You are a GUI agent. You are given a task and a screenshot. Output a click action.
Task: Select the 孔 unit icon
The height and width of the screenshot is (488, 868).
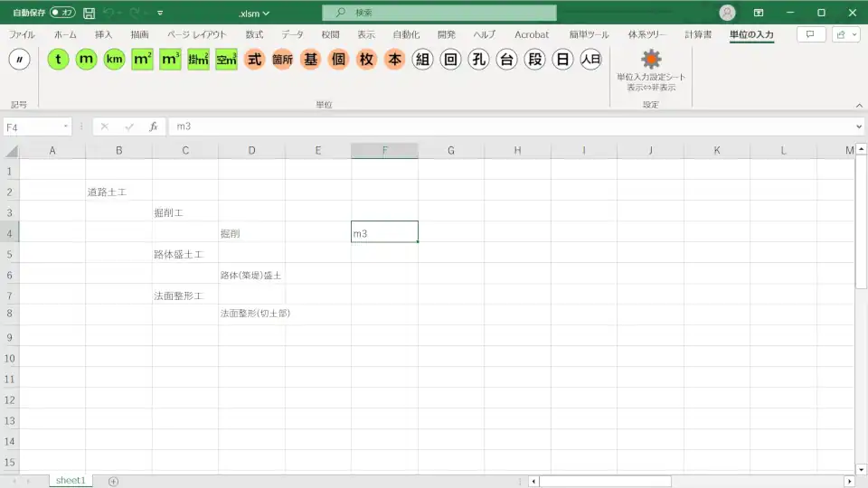coord(478,60)
